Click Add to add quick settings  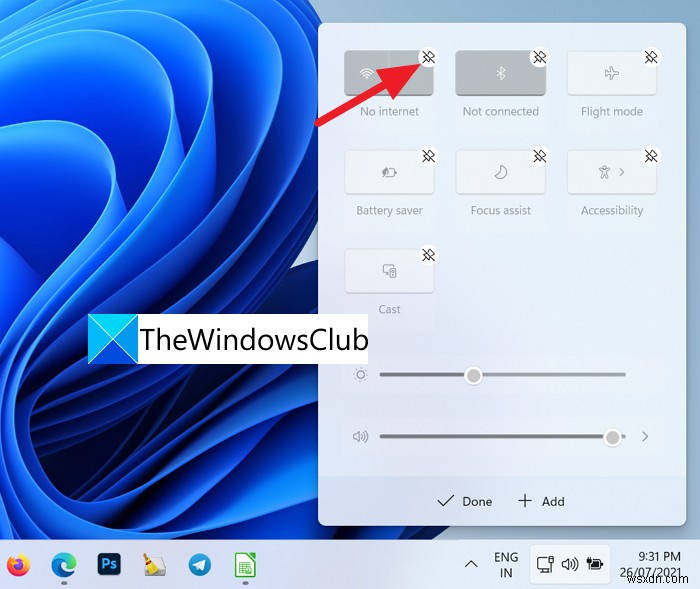coord(541,501)
